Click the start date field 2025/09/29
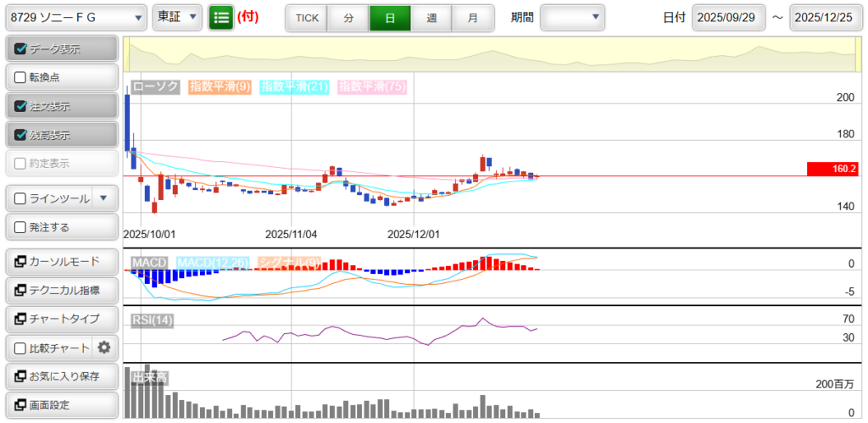This screenshot has width=868, height=423. (x=728, y=18)
